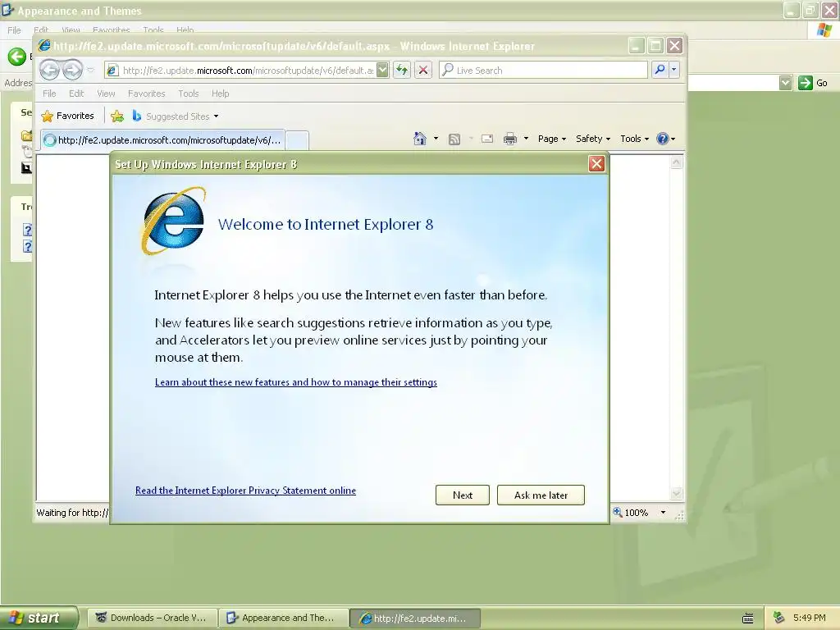
Task: Open the IE Favorites menu
Action: (x=146, y=94)
